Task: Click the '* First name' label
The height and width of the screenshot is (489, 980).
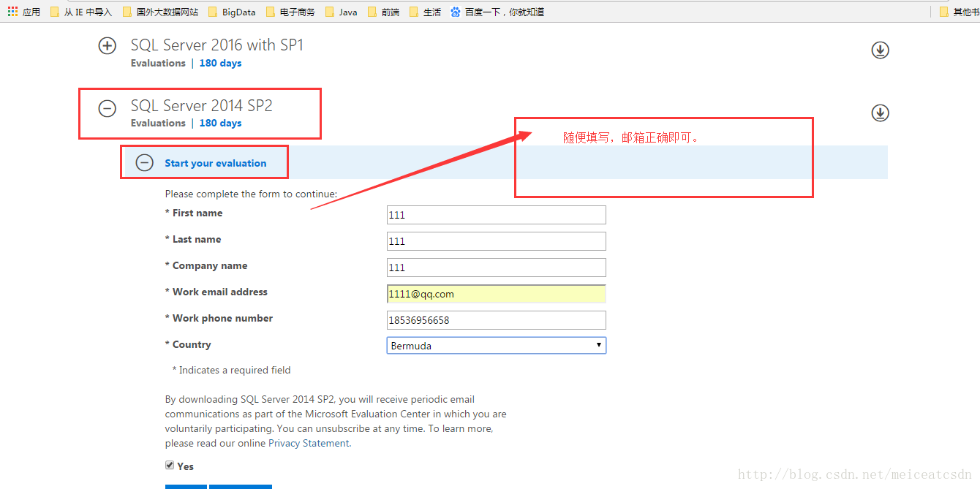Action: point(194,213)
